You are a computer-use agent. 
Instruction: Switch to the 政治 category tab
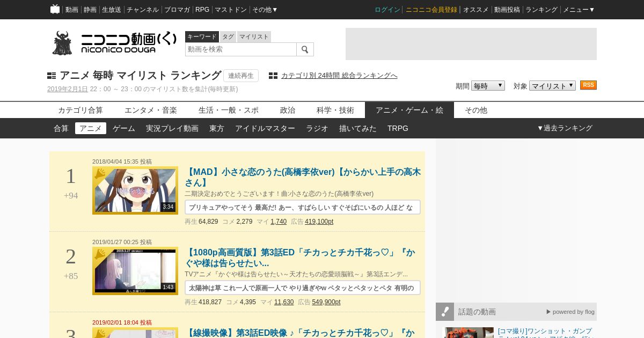(x=288, y=110)
